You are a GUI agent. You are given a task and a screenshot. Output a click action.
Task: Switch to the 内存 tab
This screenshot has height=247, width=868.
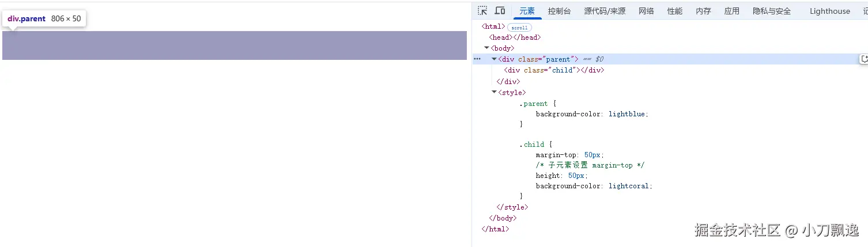tap(703, 11)
